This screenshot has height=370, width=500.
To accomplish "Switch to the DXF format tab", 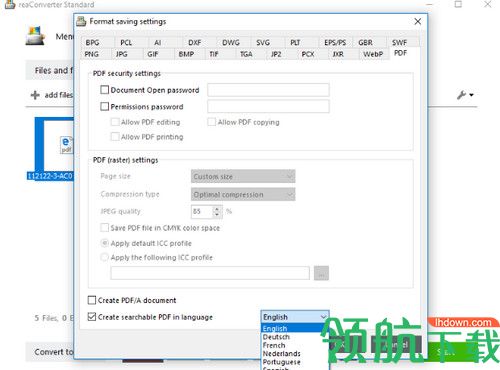I will (195, 43).
